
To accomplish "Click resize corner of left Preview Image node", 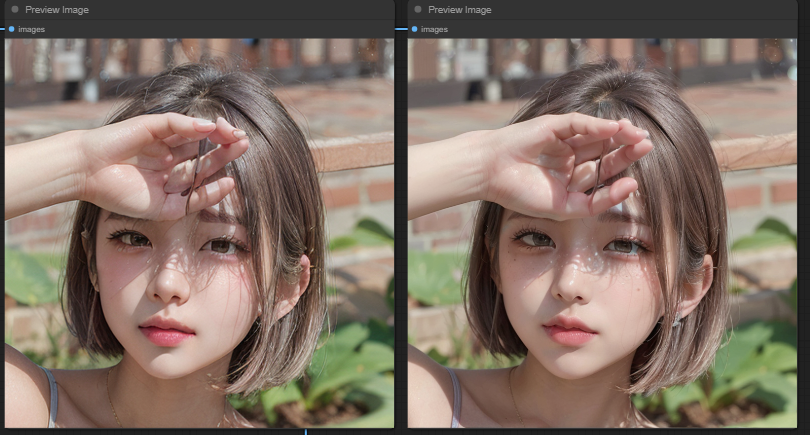I will (x=391, y=427).
